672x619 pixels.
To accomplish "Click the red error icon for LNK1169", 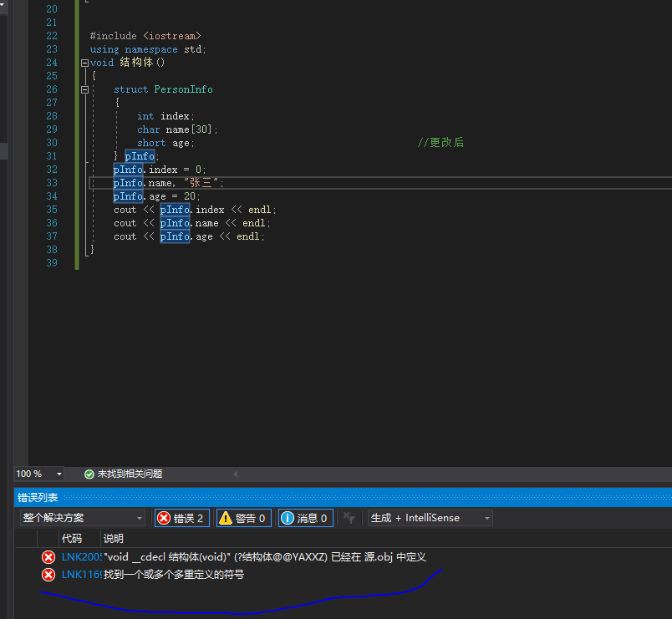I will (48, 575).
